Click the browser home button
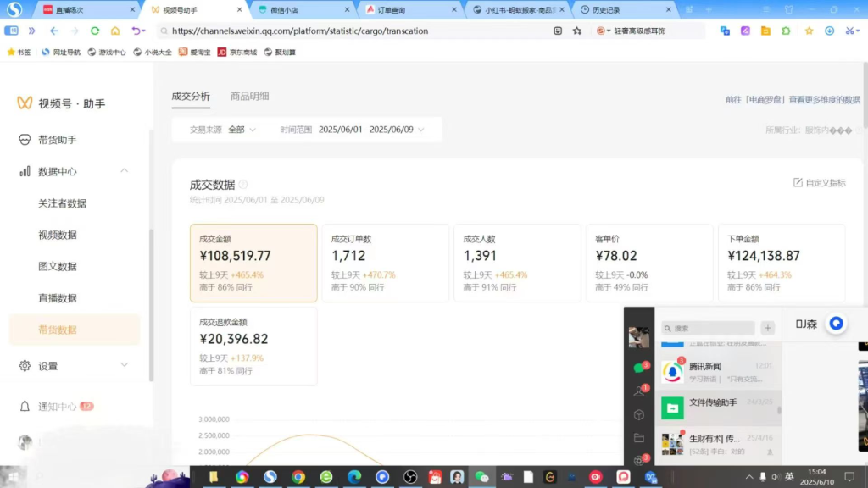The width and height of the screenshot is (868, 488). pos(115,30)
